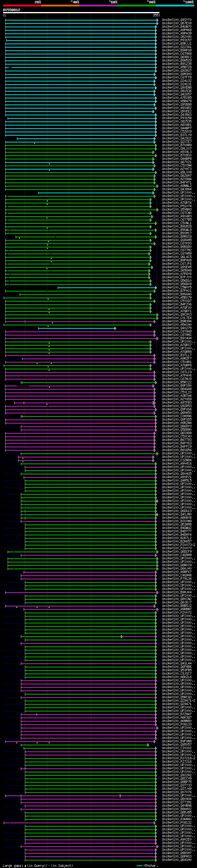
Task: Click the UniRef100_Q29471-2 entry
Action: tap(178, 701)
